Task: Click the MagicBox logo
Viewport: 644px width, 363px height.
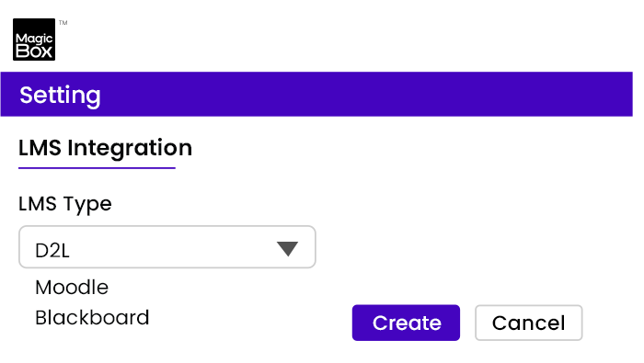Action: [34, 40]
